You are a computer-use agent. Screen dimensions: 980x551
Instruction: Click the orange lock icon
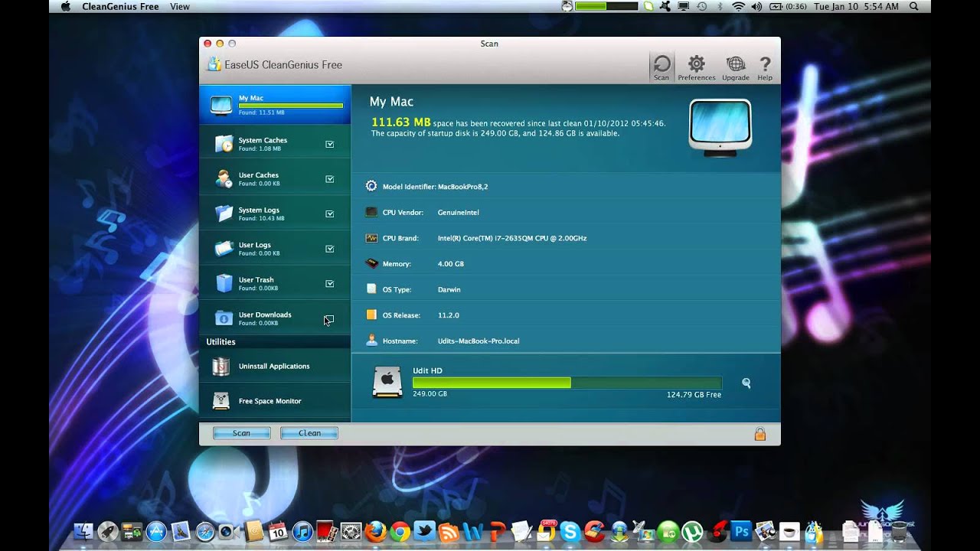pos(760,434)
